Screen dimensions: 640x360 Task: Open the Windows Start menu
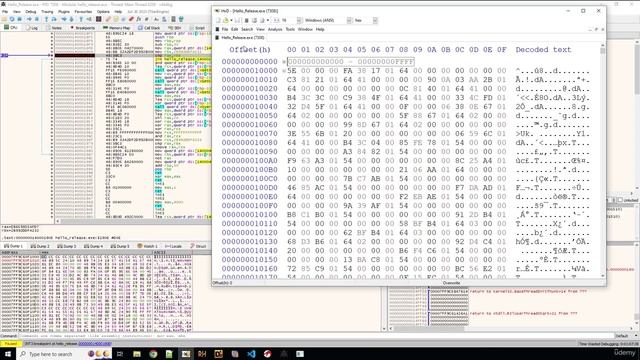tap(8, 354)
